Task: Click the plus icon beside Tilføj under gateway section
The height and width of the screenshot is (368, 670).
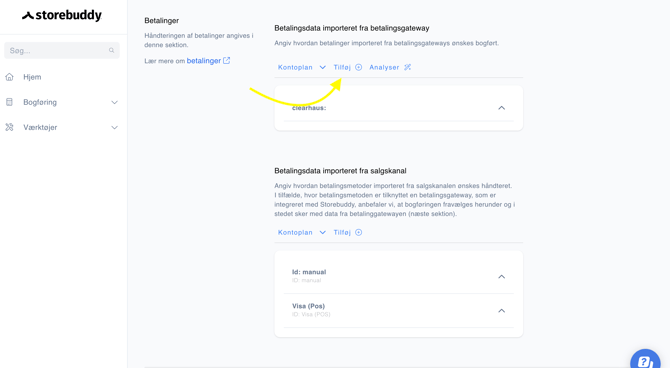Action: coord(359,67)
